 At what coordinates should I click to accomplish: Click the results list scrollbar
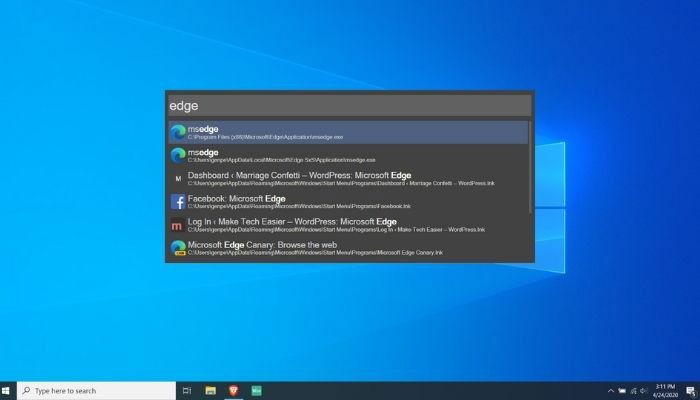click(x=530, y=167)
